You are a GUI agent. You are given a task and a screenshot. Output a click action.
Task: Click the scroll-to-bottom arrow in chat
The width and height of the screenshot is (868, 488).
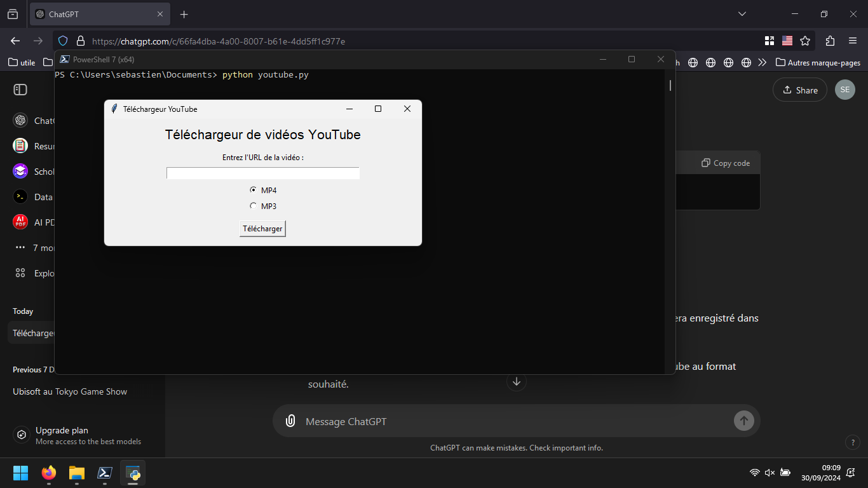coord(516,381)
